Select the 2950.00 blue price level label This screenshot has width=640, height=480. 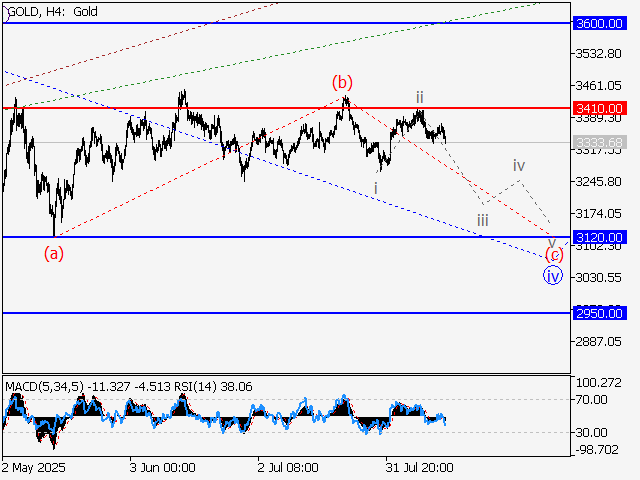[600, 313]
